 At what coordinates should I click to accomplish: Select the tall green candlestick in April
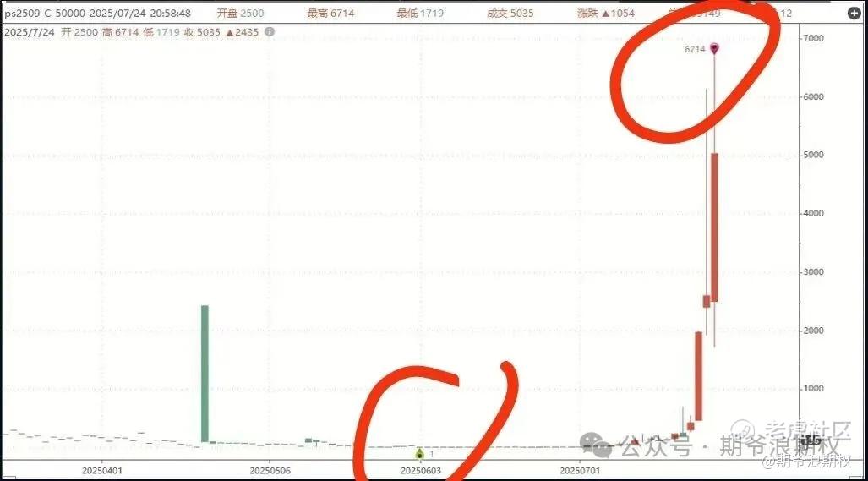click(205, 374)
